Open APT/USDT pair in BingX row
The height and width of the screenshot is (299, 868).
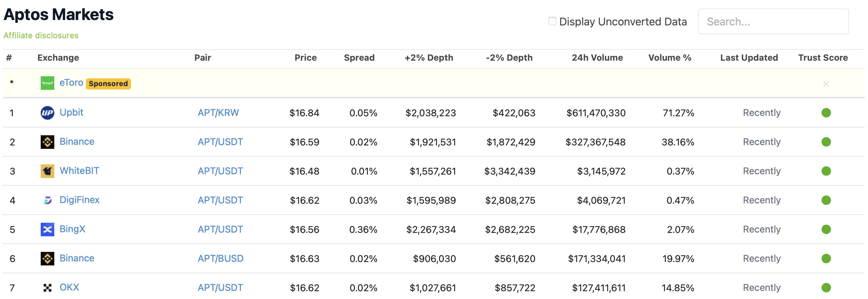click(220, 229)
